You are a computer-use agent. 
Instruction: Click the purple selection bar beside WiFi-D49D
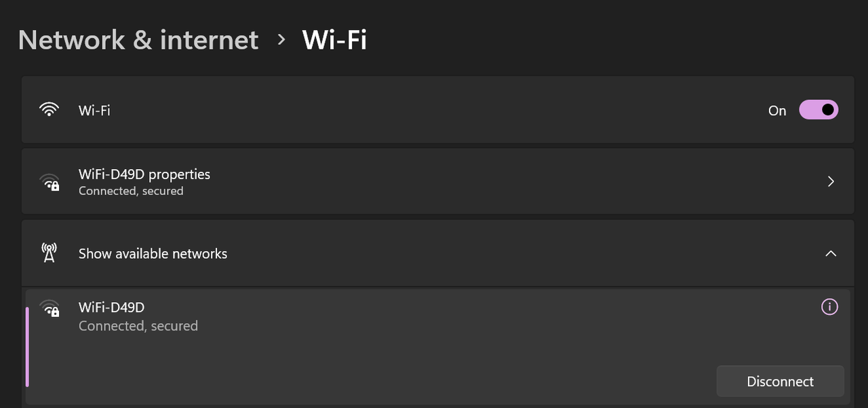click(27, 346)
